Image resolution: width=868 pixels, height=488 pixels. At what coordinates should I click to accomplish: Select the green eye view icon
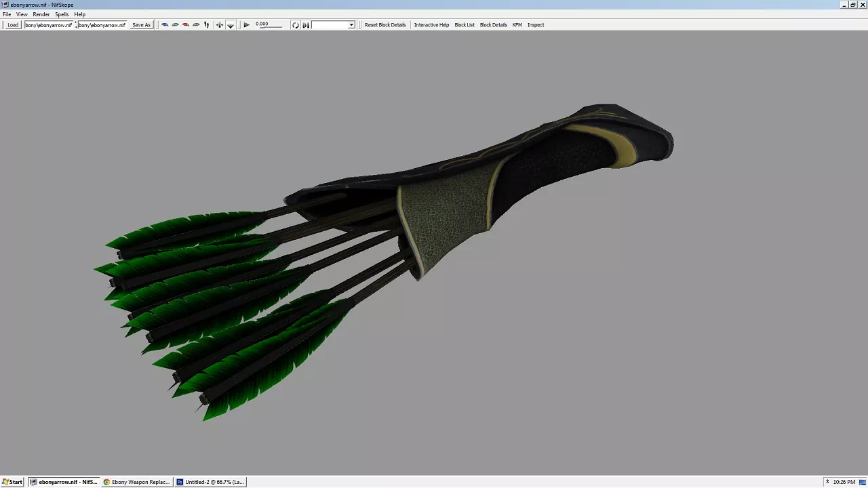(x=175, y=25)
